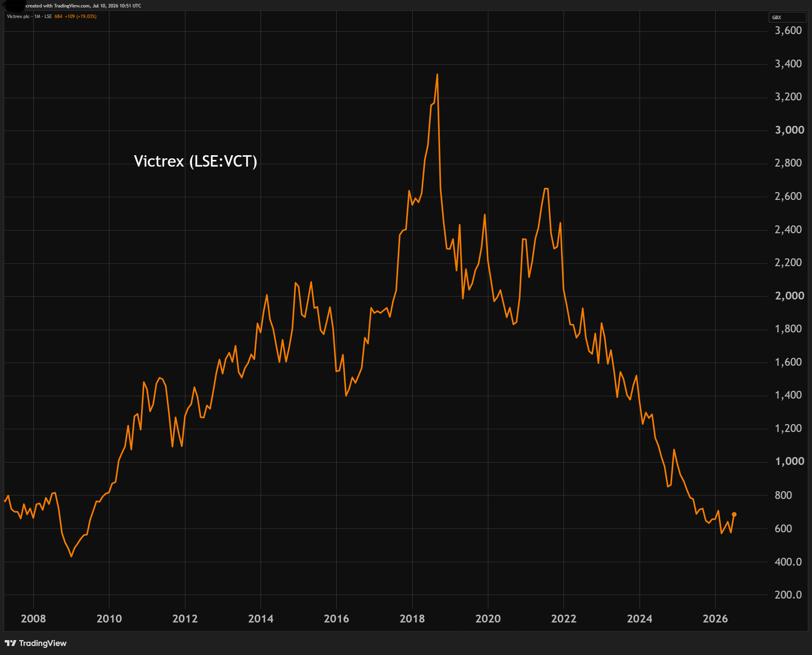Click the 200.0 price axis label
The image size is (812, 655).
click(x=788, y=595)
